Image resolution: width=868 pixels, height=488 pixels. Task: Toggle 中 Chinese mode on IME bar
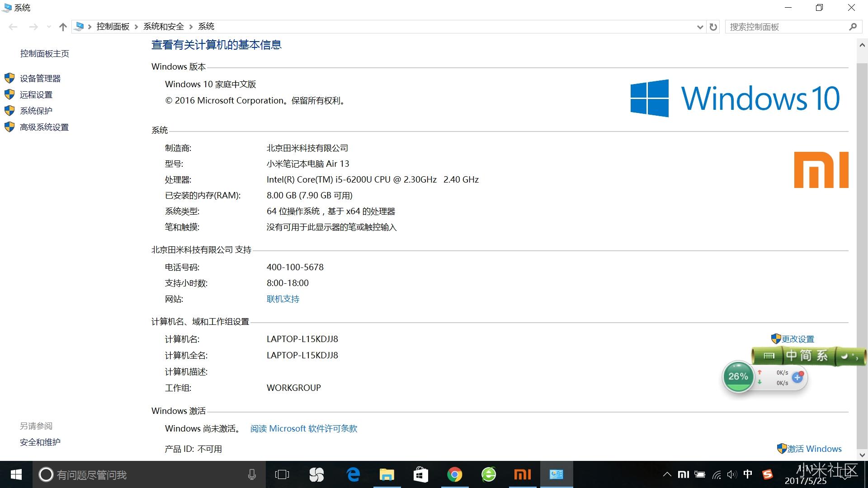[x=791, y=356]
